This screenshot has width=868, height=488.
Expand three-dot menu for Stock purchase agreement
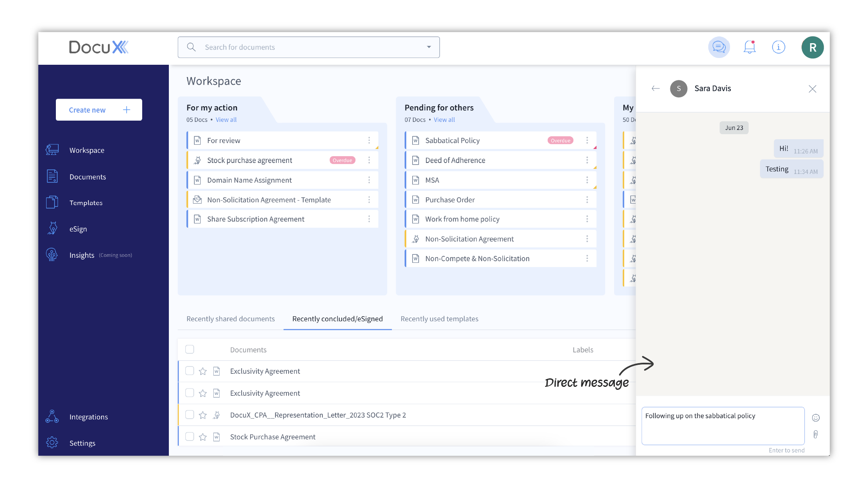(370, 160)
